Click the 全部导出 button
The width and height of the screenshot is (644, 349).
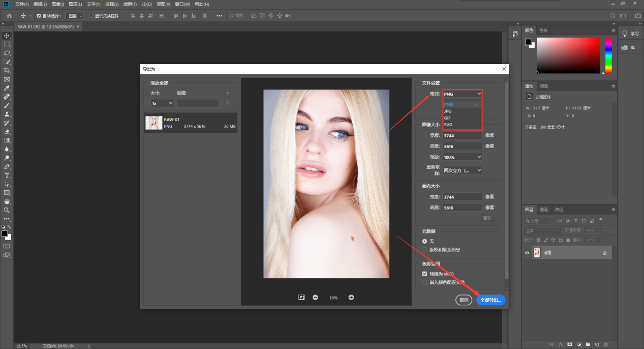(x=490, y=300)
